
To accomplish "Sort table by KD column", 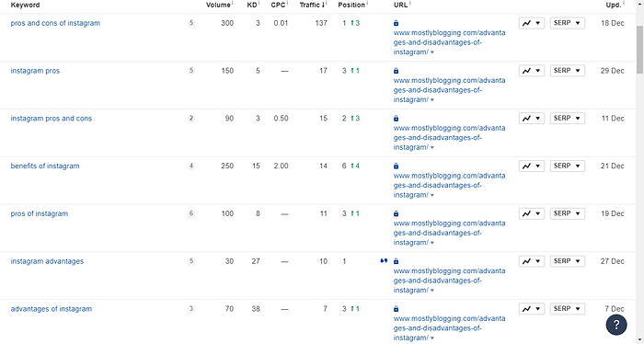I will click(252, 5).
